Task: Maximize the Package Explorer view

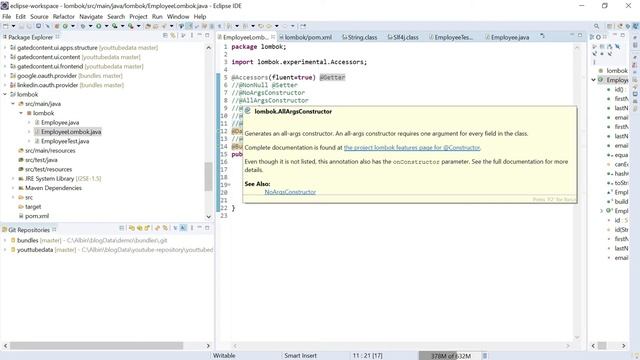Action: click(207, 36)
